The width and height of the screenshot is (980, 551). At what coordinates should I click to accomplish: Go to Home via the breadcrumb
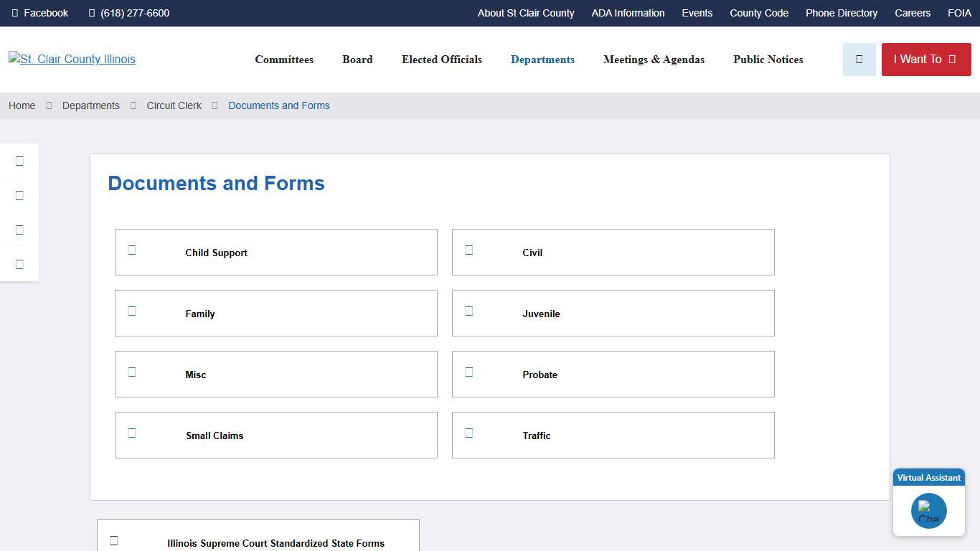click(22, 105)
